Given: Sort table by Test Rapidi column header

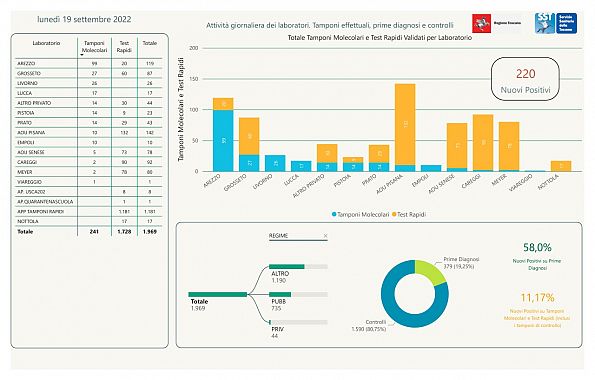Looking at the screenshot, I should tap(124, 47).
